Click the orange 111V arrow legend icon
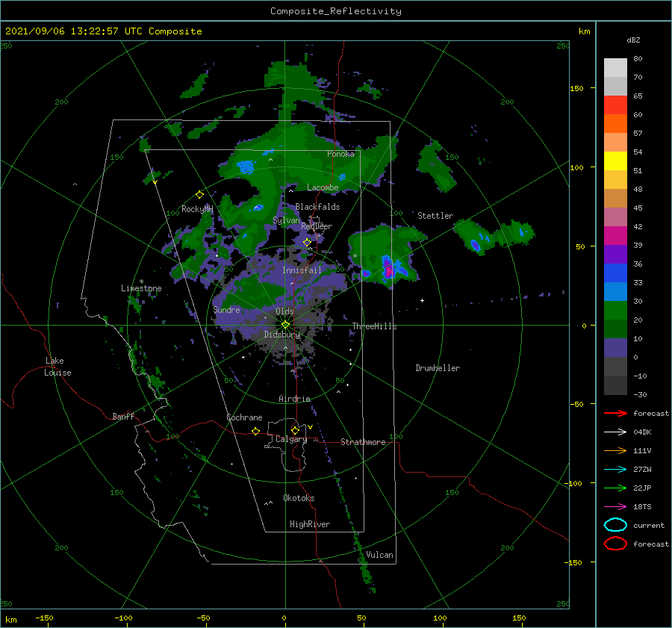672x628 pixels. click(615, 450)
